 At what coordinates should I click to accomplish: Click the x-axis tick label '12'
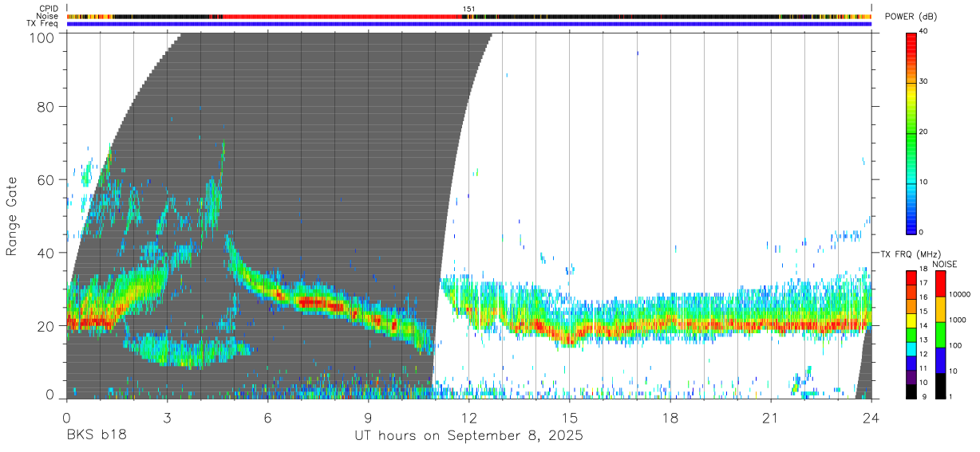pos(468,418)
